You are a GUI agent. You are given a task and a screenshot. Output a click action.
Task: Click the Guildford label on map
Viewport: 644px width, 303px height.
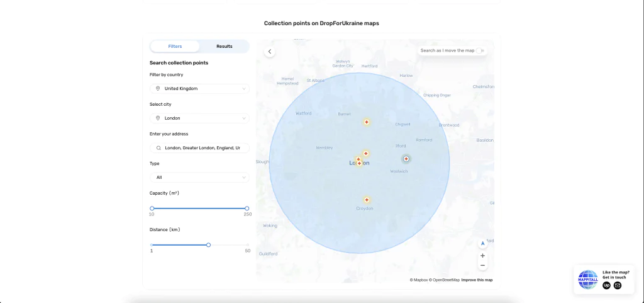[268, 254]
